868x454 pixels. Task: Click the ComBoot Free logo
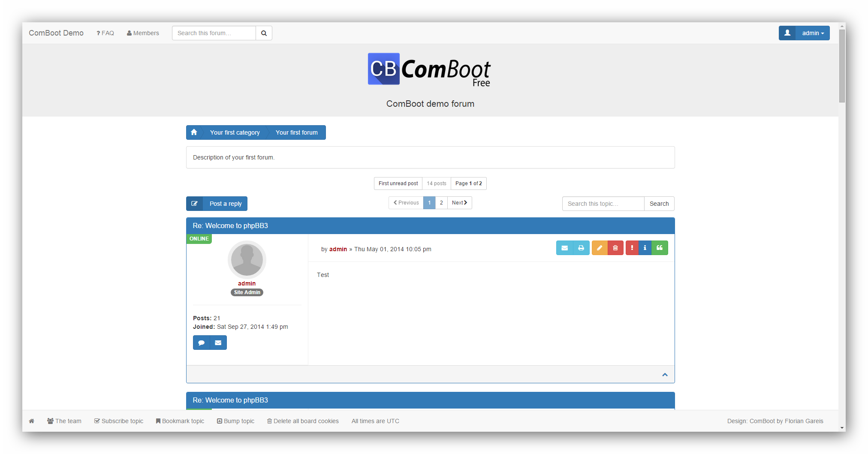429,70
